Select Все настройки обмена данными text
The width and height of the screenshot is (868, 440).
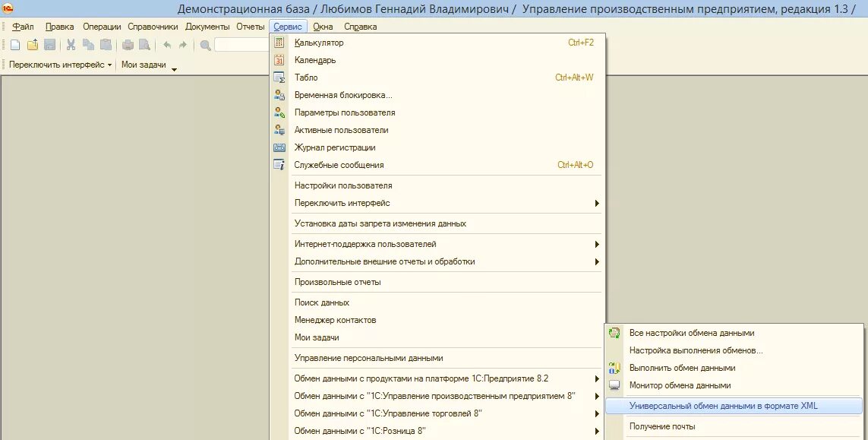(x=692, y=333)
